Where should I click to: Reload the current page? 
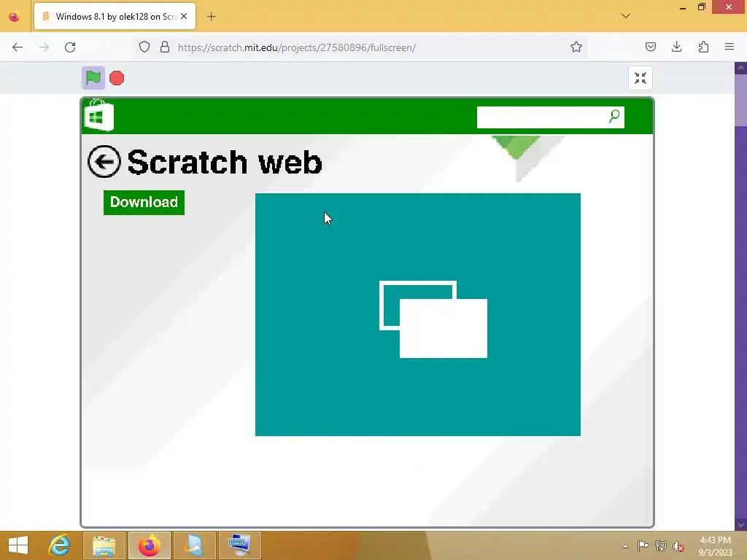[x=70, y=47]
